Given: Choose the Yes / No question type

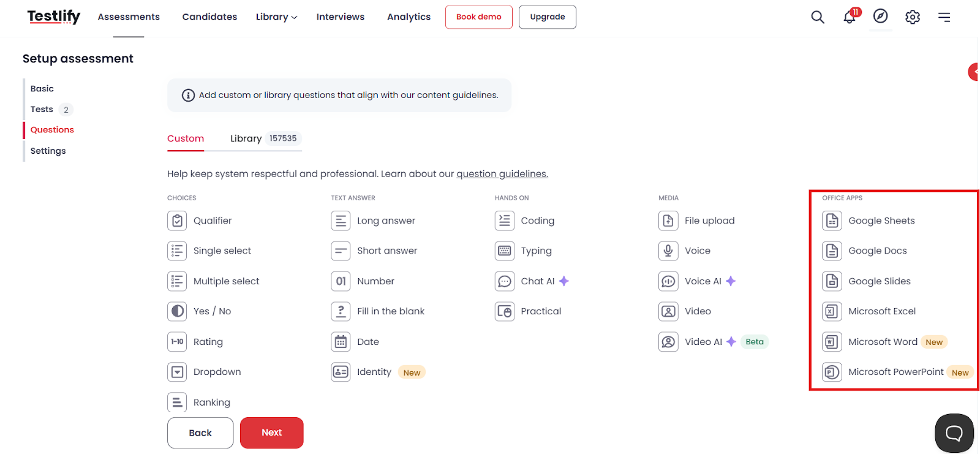Looking at the screenshot, I should click(x=199, y=311).
